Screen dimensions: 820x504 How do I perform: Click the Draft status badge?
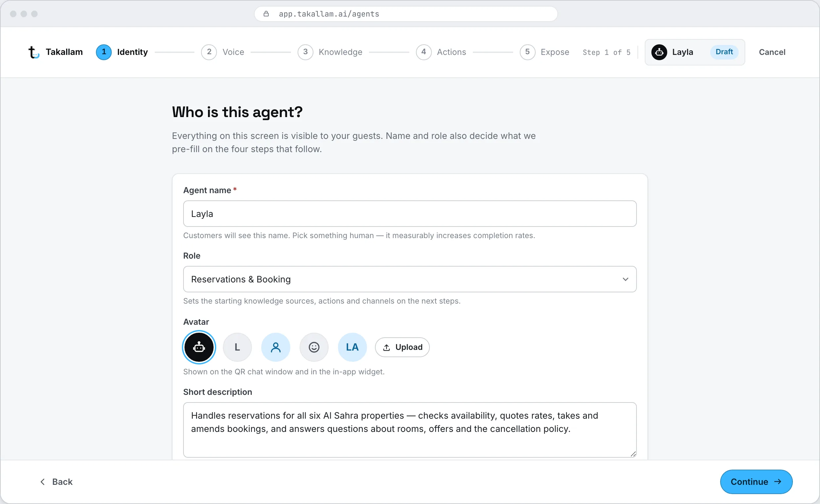(724, 52)
